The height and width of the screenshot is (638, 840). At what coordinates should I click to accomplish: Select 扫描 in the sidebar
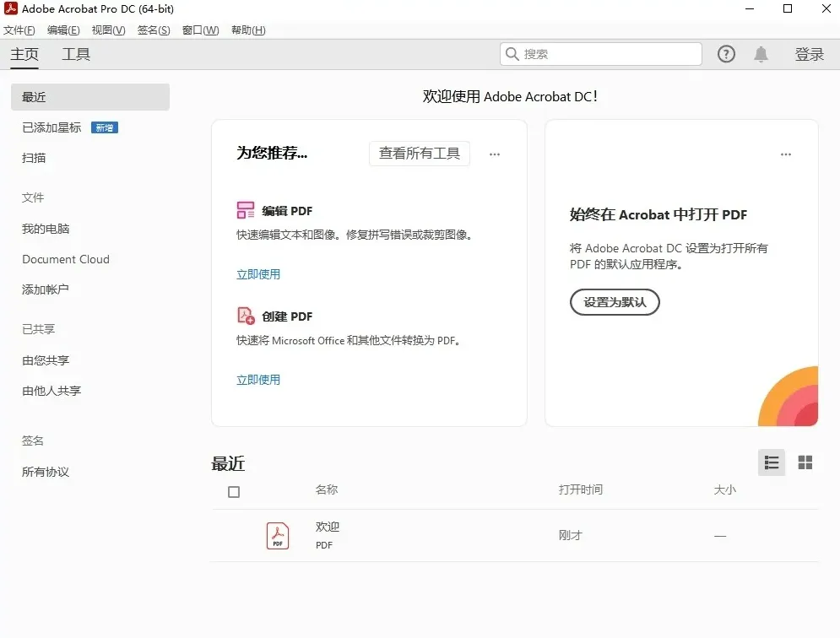click(x=34, y=158)
